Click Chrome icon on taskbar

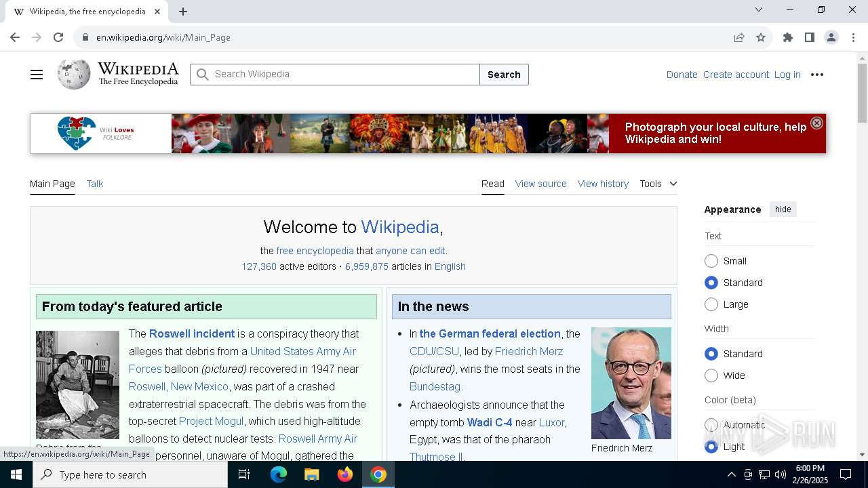(378, 474)
